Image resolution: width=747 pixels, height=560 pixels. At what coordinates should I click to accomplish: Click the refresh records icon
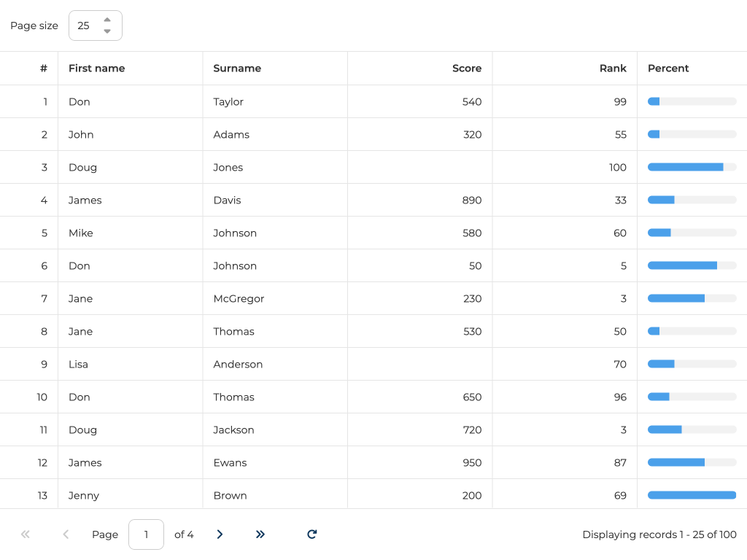pyautogui.click(x=311, y=534)
